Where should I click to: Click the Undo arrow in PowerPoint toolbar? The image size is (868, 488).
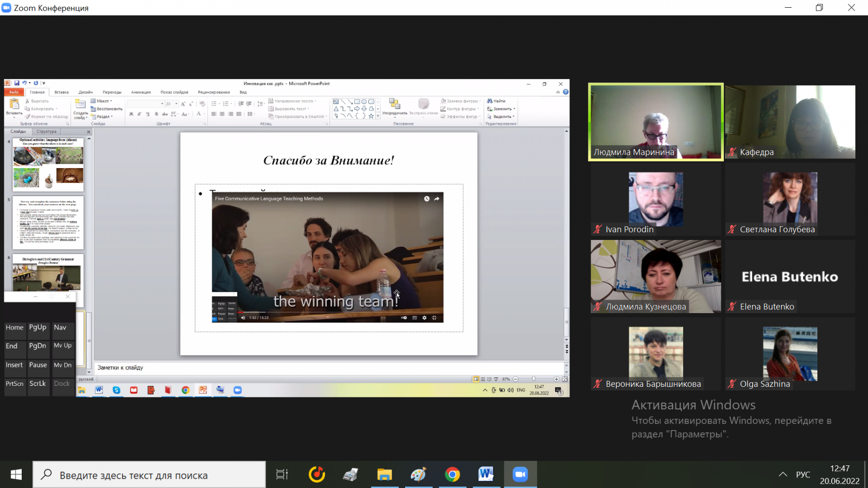pyautogui.click(x=24, y=83)
